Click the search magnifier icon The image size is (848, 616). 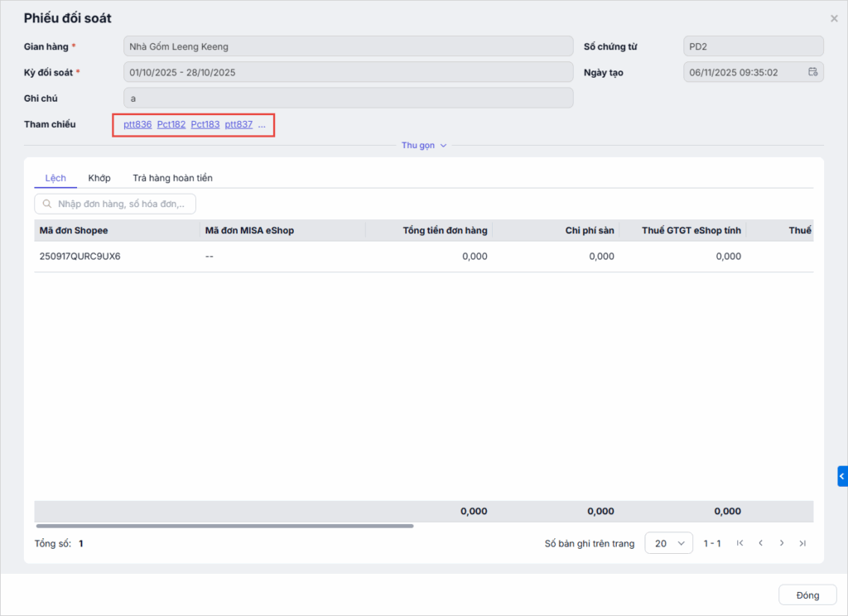click(46, 205)
